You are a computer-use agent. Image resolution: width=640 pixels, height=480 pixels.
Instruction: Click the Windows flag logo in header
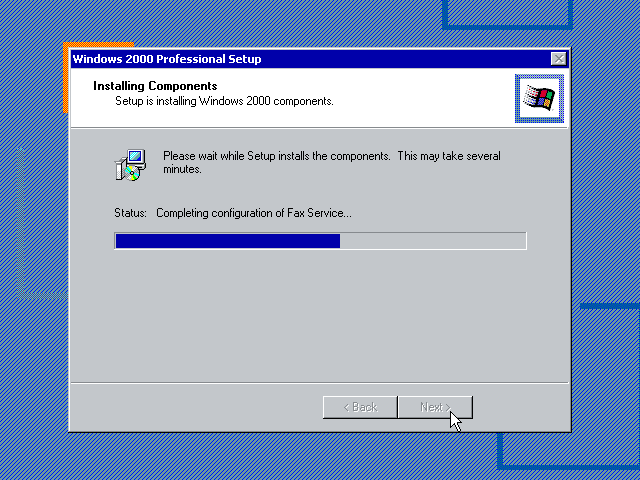point(539,98)
